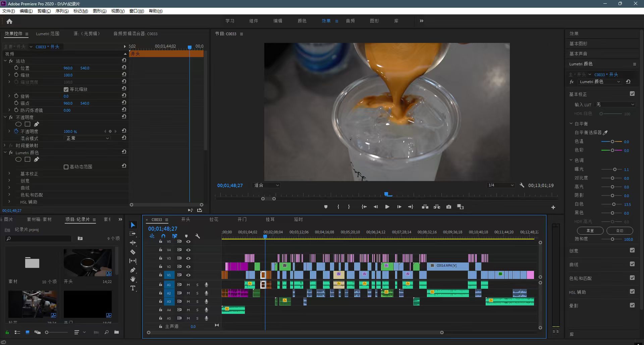Solo audio track A2
Image resolution: width=644 pixels, height=345 pixels.
pos(197,293)
